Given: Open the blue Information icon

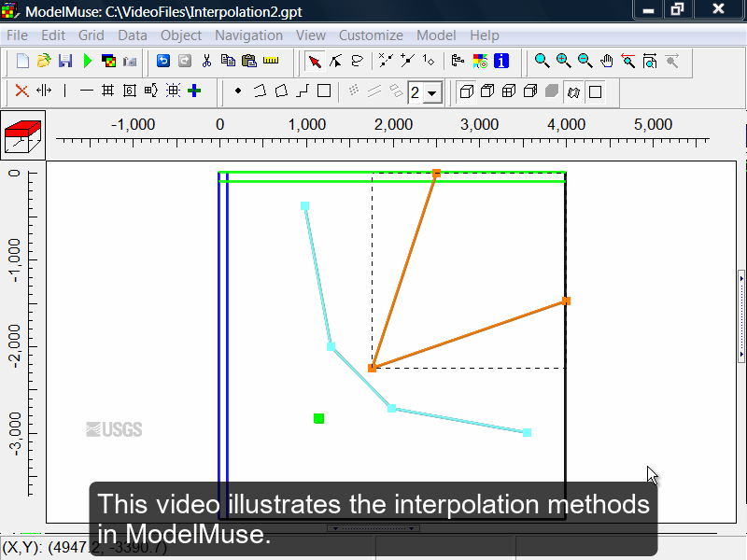Looking at the screenshot, I should point(501,62).
